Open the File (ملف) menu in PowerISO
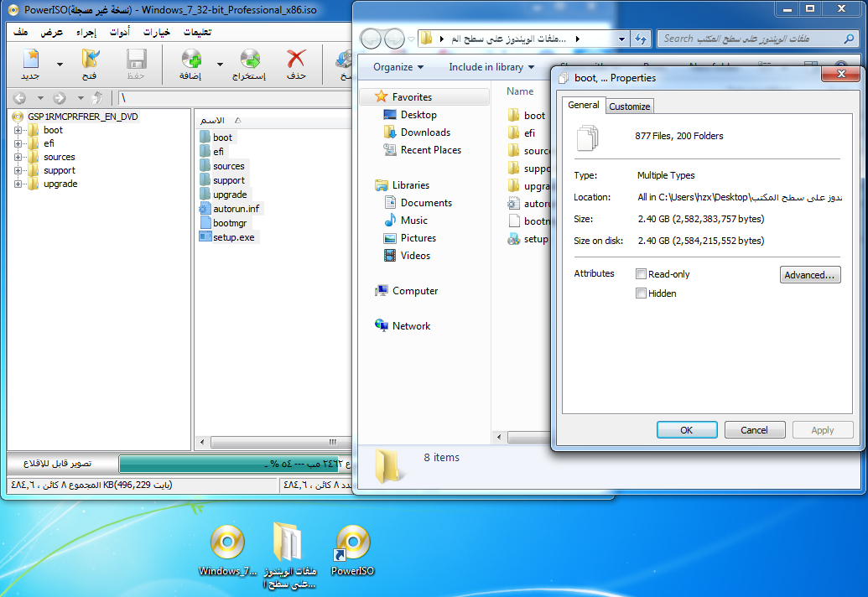The width and height of the screenshot is (868, 597). pyautogui.click(x=21, y=32)
